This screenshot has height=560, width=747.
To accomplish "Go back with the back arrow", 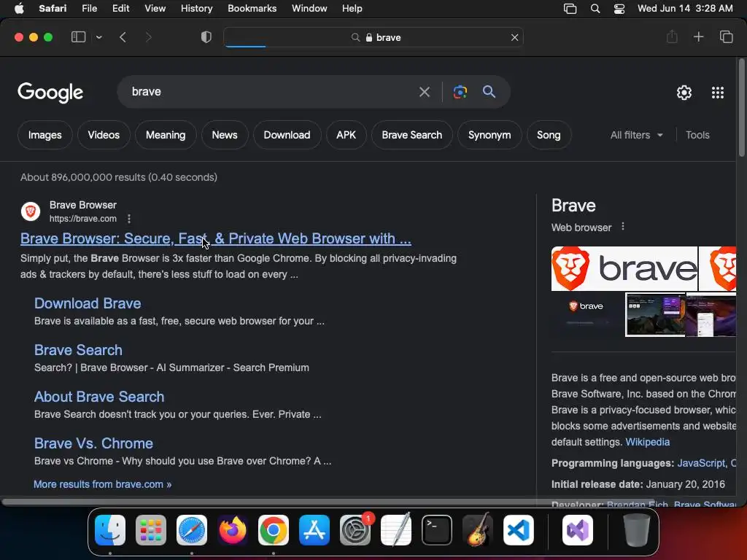I will point(123,37).
